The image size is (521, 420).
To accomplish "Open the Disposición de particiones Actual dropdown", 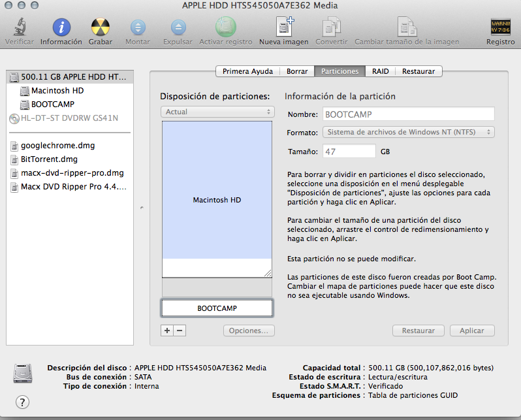I will point(217,112).
